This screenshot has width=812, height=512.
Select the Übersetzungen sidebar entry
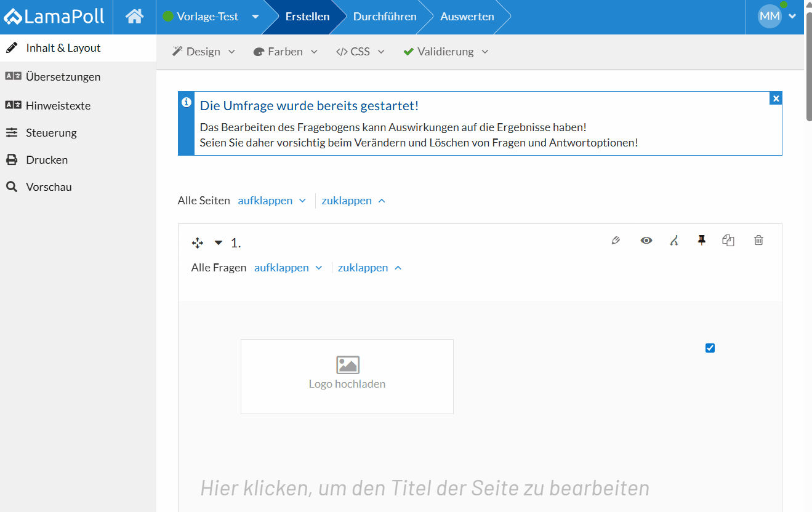click(x=63, y=76)
